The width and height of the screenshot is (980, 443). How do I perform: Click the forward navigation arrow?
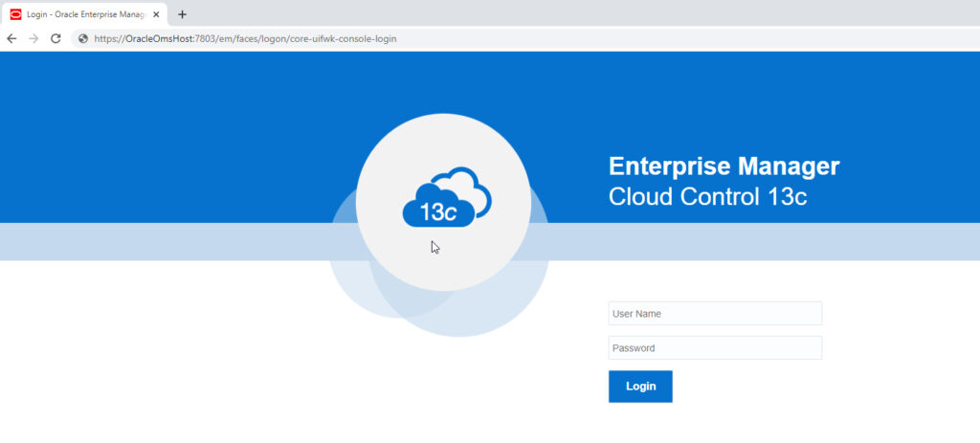pyautogui.click(x=33, y=38)
